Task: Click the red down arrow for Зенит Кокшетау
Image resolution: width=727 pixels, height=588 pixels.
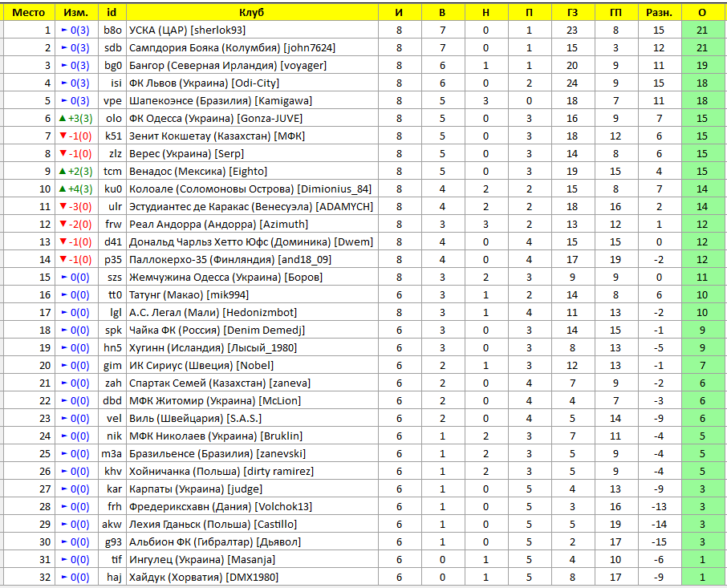Action: 63,136
